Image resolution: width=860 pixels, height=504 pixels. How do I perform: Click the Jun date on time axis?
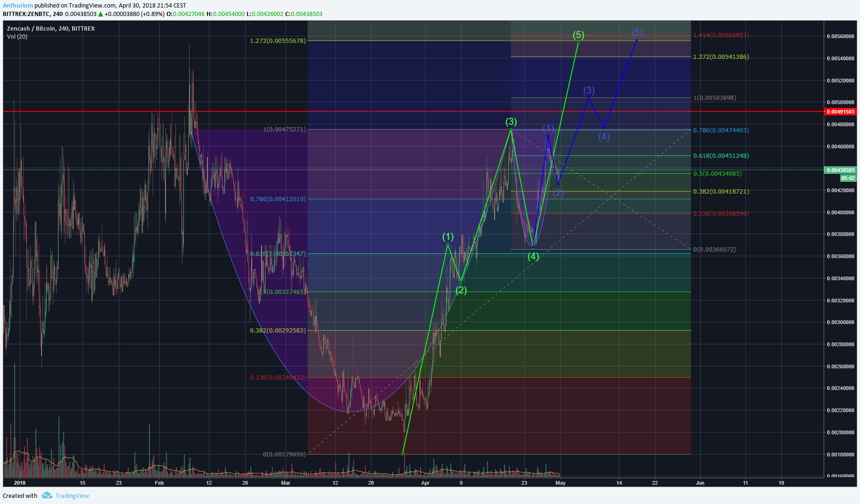700,483
